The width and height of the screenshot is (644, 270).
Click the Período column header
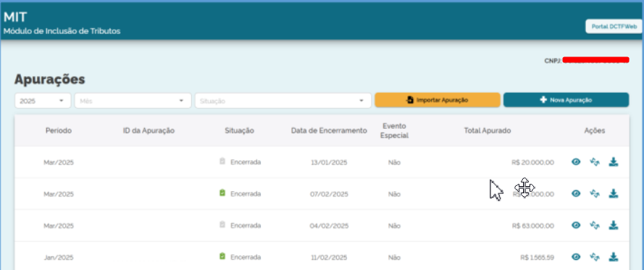59,131
